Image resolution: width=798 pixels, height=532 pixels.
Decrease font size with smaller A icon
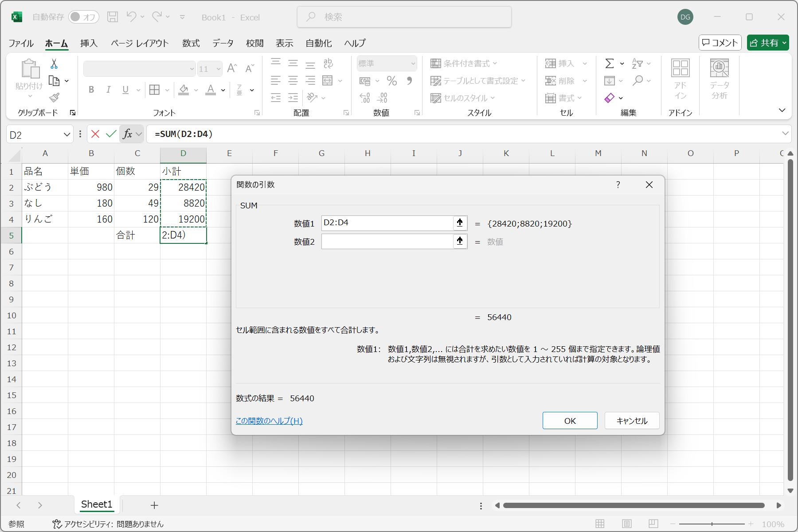[x=250, y=68]
